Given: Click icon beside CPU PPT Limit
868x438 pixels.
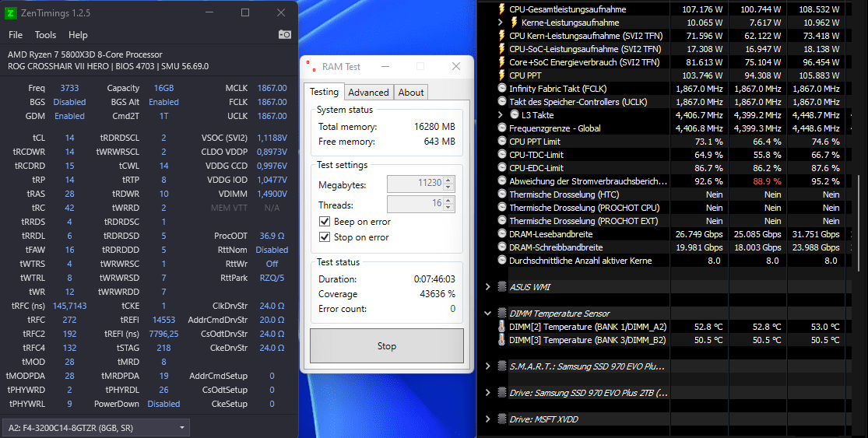Looking at the screenshot, I should click(x=502, y=142).
